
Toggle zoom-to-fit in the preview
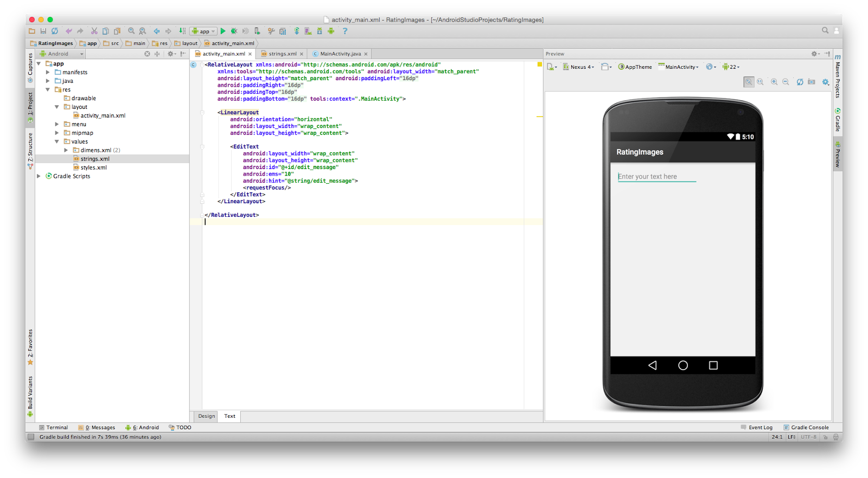[749, 82]
